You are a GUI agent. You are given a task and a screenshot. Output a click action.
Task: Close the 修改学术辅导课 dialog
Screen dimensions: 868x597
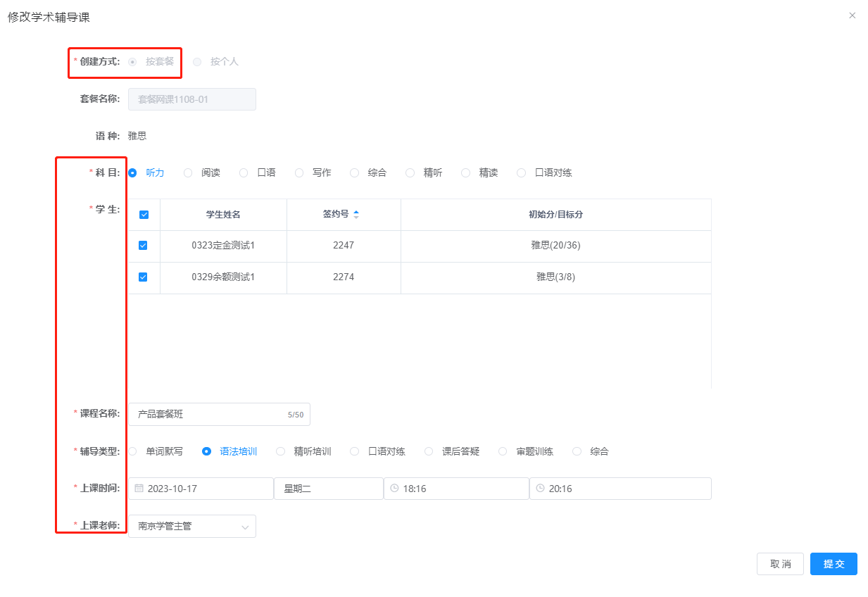[x=852, y=15]
